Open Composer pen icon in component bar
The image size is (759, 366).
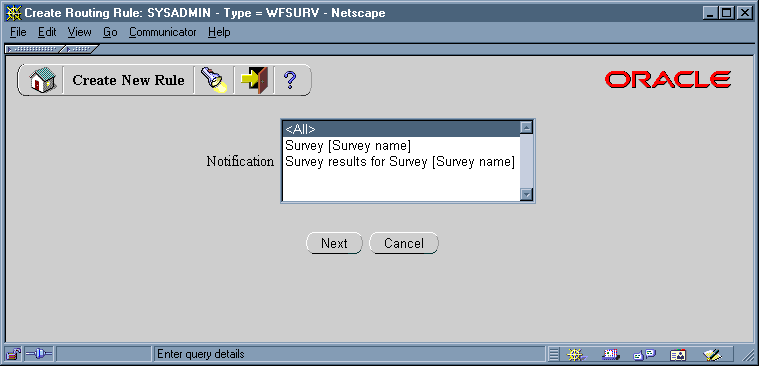pyautogui.click(x=712, y=355)
